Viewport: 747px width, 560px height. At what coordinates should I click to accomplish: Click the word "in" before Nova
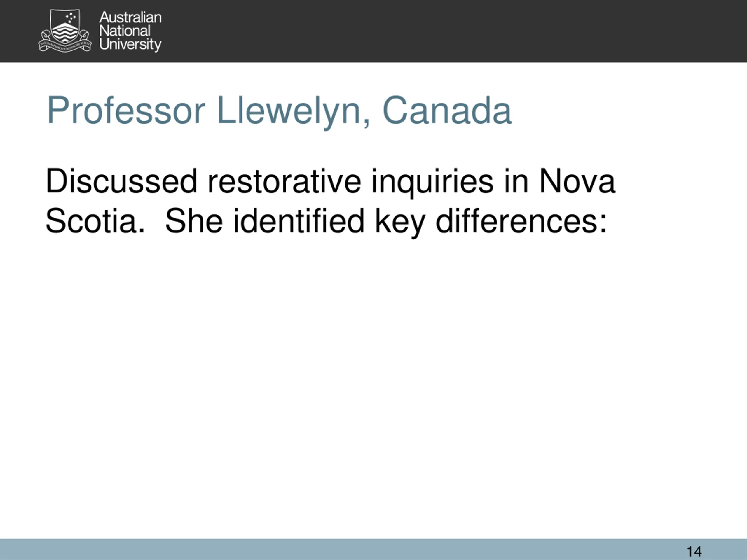point(516,181)
